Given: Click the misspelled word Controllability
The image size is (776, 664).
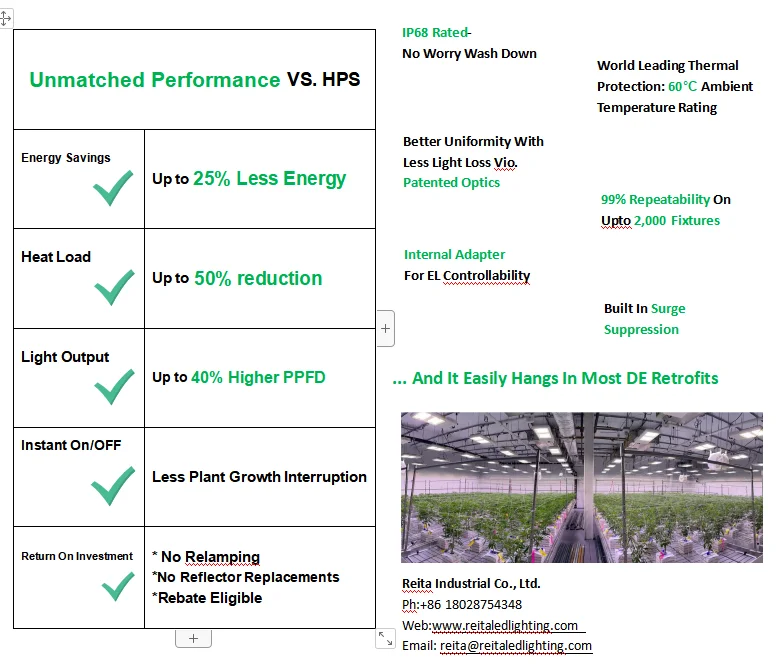Looking at the screenshot, I should point(486,276).
